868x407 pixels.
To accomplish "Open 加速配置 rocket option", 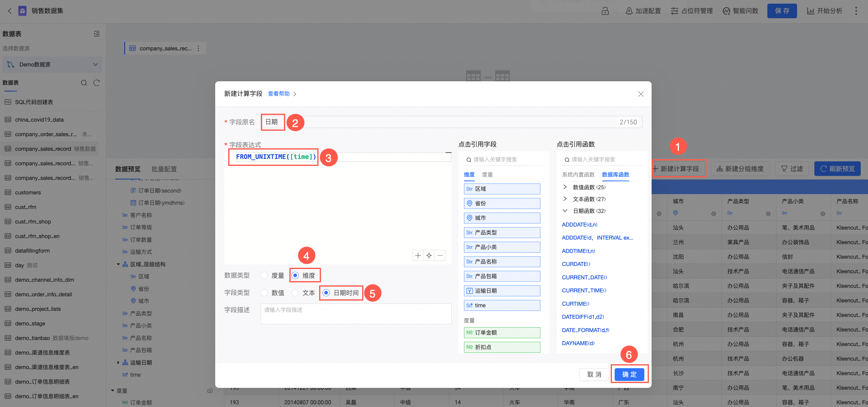I will click(643, 11).
